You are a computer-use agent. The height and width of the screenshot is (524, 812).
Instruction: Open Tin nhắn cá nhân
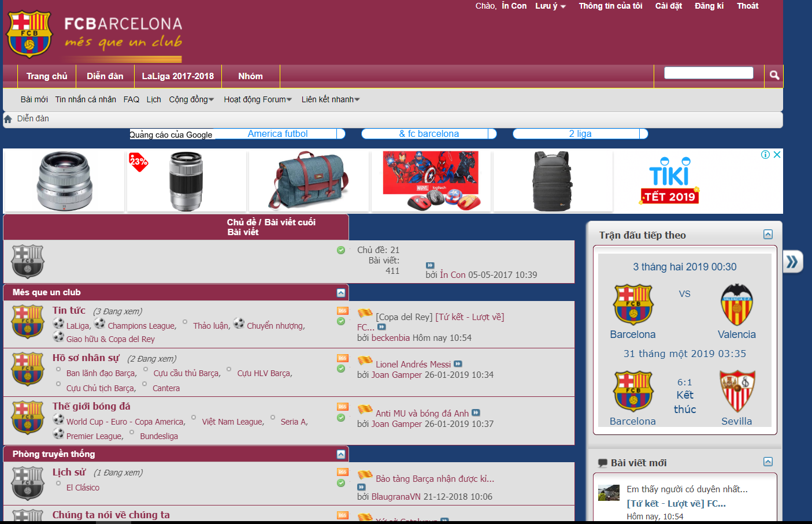tap(86, 99)
